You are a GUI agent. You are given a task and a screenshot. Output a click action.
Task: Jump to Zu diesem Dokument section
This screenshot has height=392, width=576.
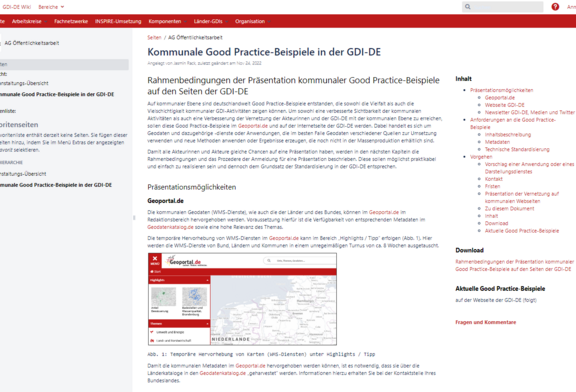(x=509, y=208)
